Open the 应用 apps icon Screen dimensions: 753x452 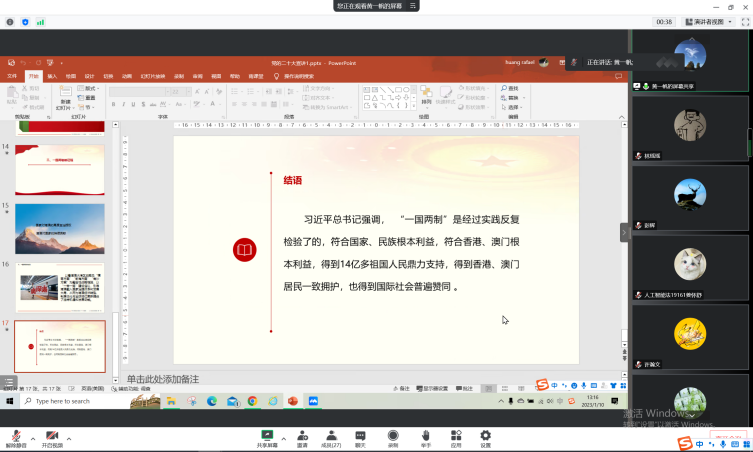coord(455,435)
